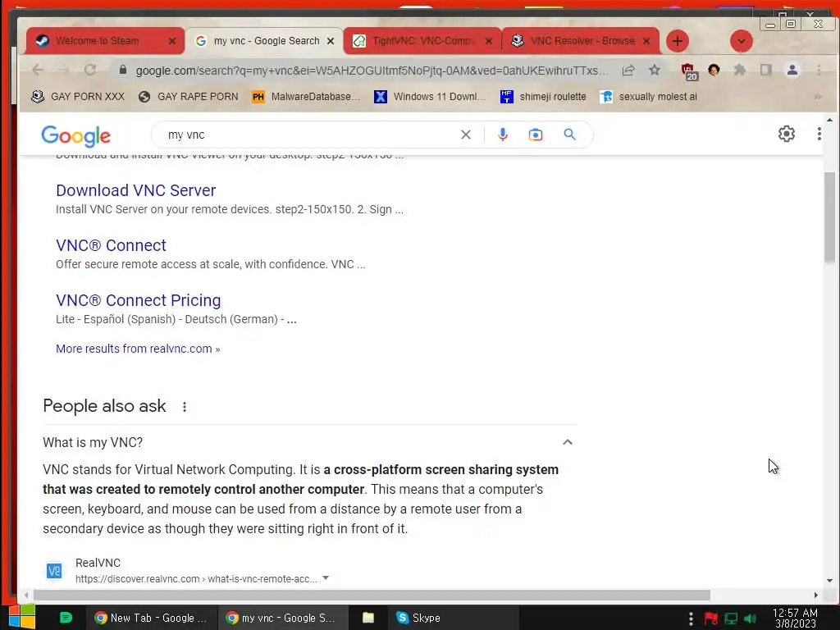Open the People also ask options dots
The height and width of the screenshot is (630, 840).
[x=185, y=407]
